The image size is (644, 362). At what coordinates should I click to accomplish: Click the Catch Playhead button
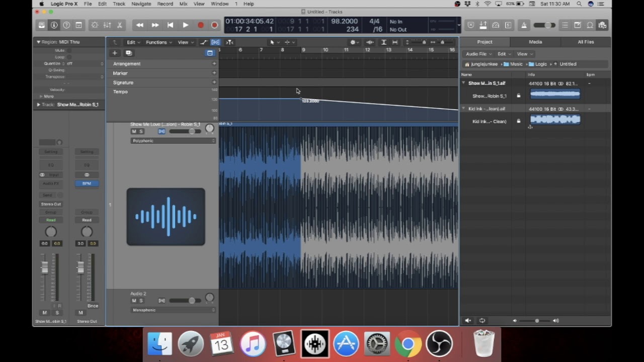(x=229, y=42)
